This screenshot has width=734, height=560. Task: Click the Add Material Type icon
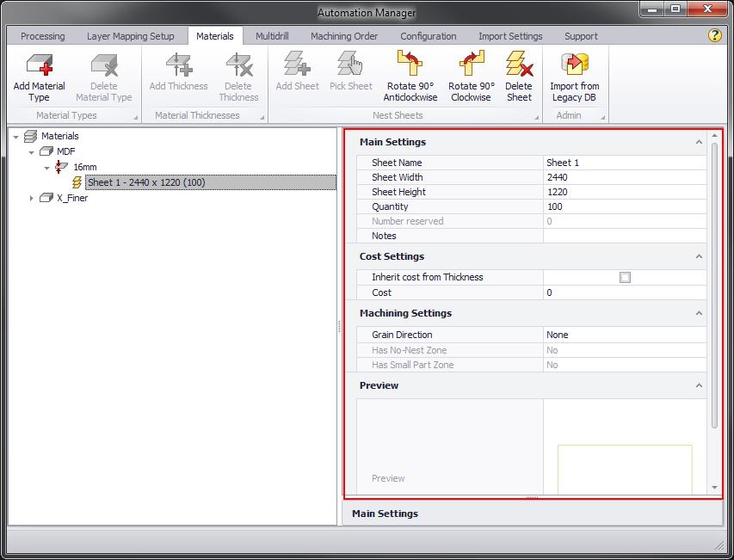point(40,65)
